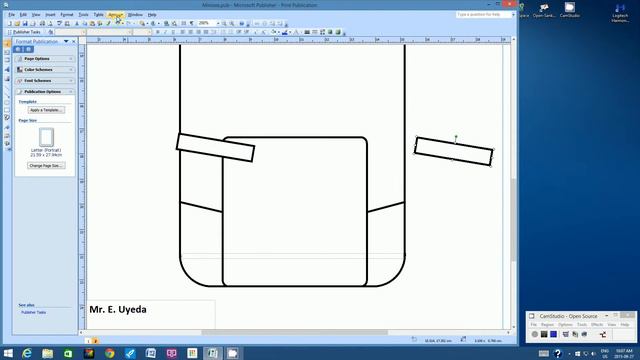Open the Format menu
Image resolution: width=640 pixels, height=360 pixels.
pos(67,15)
